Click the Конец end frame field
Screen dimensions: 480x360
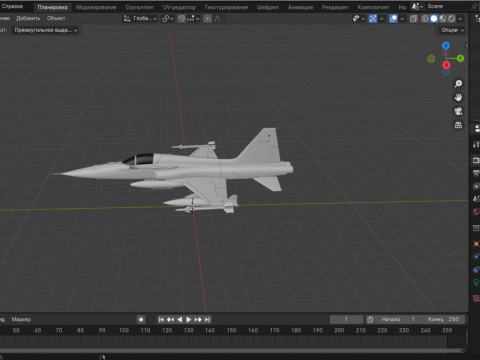click(x=443, y=319)
